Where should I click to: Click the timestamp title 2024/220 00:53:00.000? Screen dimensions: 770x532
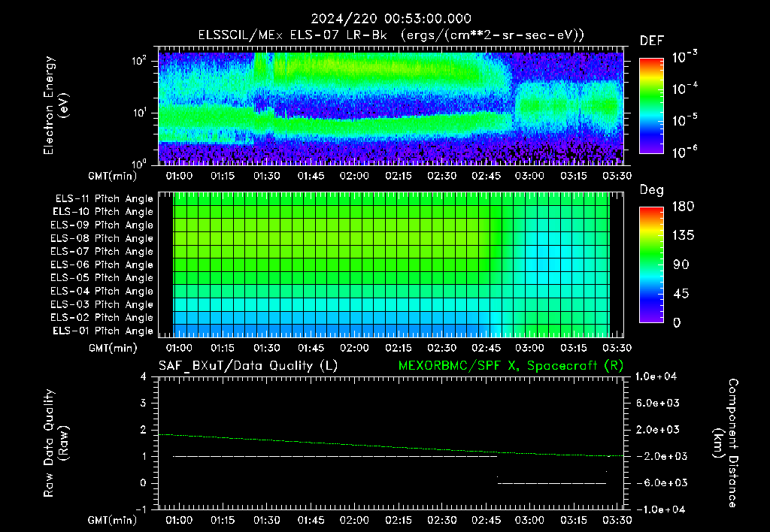tap(391, 19)
